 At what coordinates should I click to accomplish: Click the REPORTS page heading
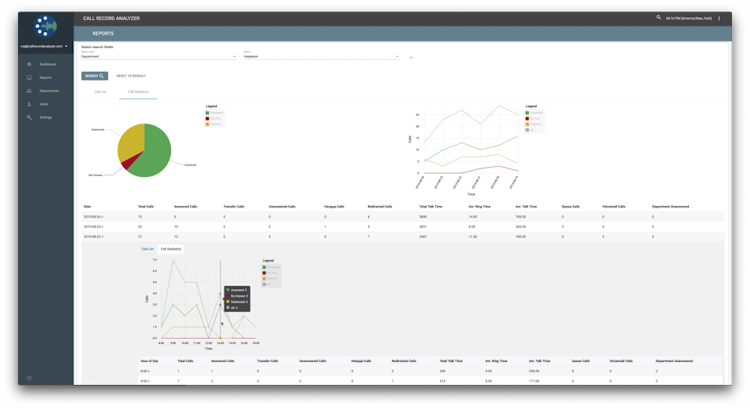(103, 33)
